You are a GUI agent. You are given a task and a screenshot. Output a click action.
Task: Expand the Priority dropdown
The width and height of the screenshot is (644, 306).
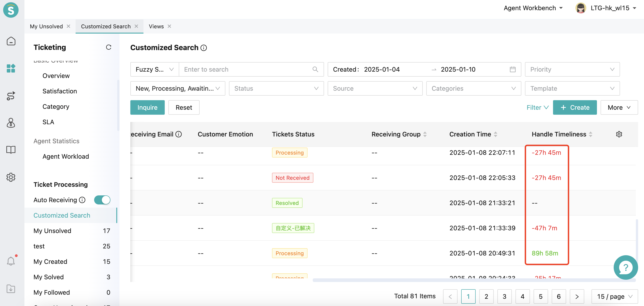click(572, 69)
